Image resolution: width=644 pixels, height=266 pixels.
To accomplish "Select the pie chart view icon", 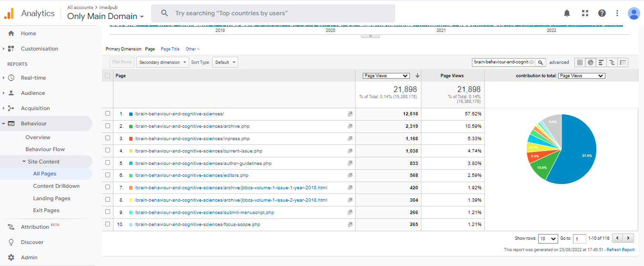I will tap(591, 62).
